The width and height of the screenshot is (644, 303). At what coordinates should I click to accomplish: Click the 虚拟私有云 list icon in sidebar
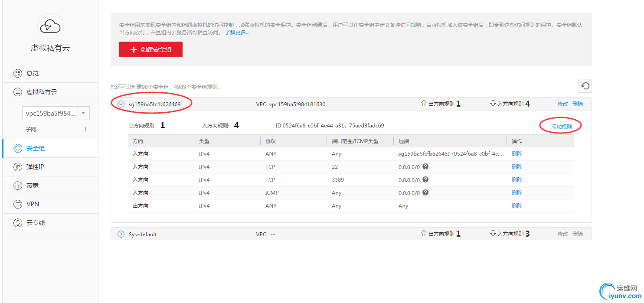tap(18, 92)
